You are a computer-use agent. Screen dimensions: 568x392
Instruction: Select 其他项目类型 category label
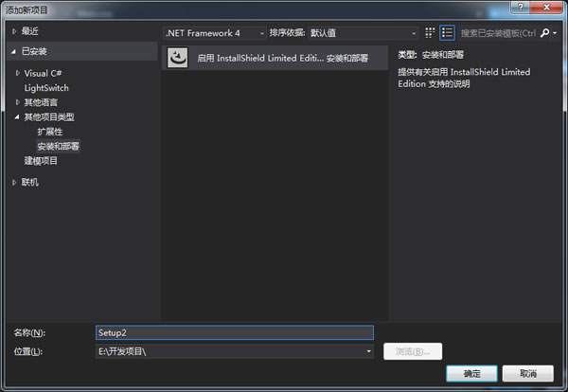49,117
